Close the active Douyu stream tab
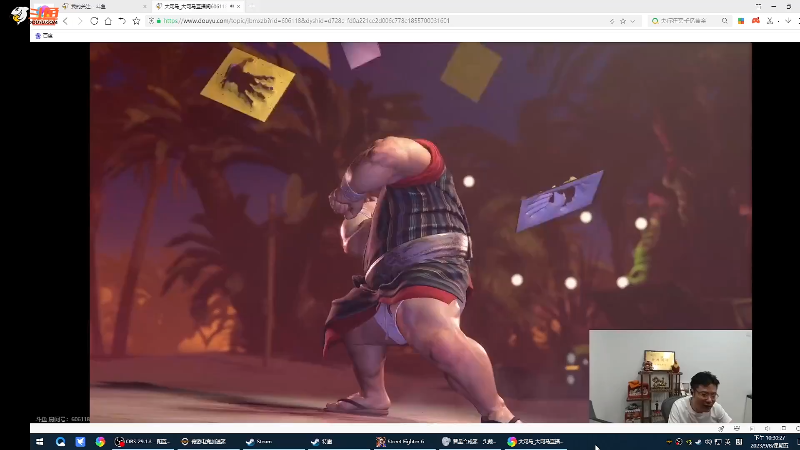The width and height of the screenshot is (800, 450). pyautogui.click(x=238, y=7)
